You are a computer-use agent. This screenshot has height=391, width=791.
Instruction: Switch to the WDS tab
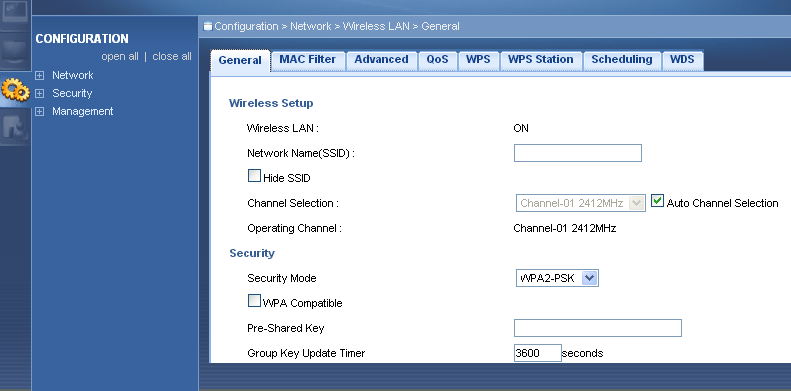(x=682, y=60)
